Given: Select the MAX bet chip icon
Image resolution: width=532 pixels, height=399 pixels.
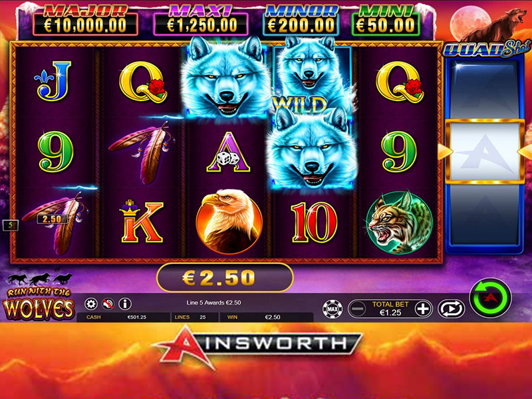Looking at the screenshot, I should [332, 309].
